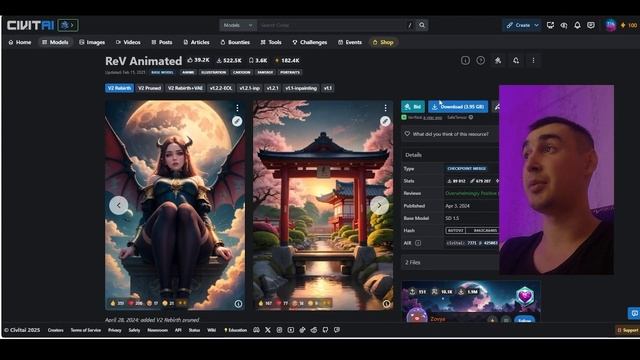The image size is (640, 360).
Task: Open the user avatar menu
Action: 611,25
